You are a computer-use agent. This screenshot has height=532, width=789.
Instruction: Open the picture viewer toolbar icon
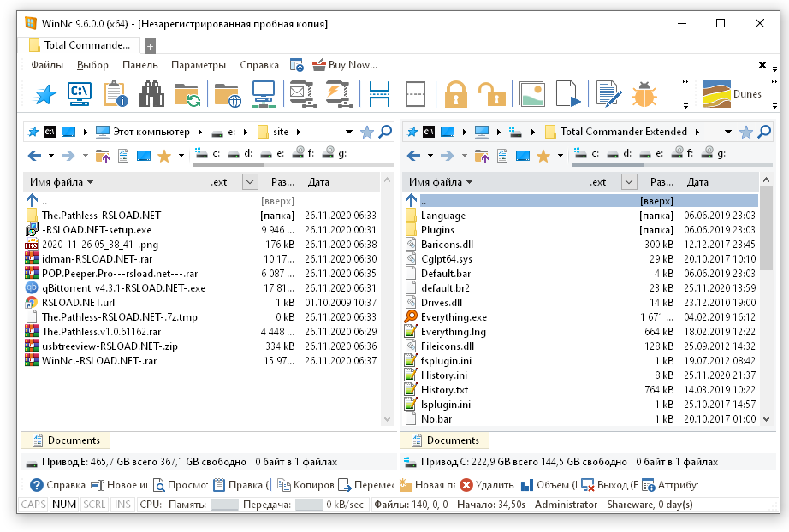[532, 94]
